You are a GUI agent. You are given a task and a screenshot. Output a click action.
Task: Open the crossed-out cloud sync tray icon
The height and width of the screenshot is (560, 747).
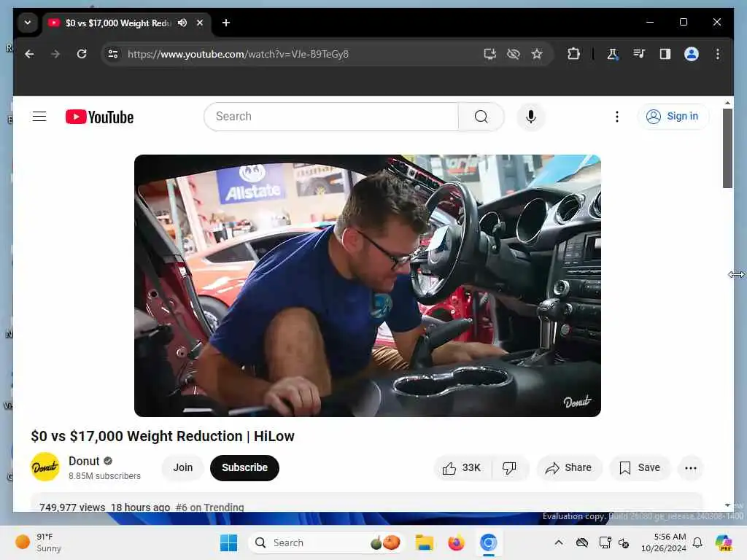click(x=582, y=542)
